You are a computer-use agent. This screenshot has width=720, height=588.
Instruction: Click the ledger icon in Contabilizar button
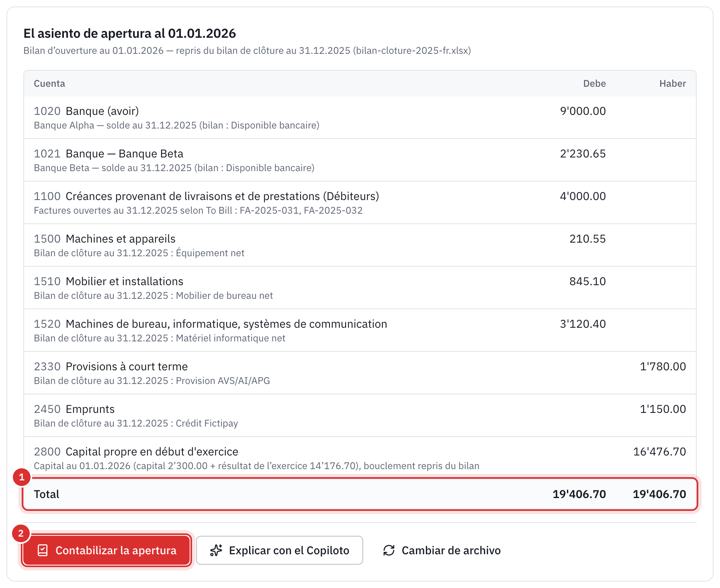pos(43,550)
